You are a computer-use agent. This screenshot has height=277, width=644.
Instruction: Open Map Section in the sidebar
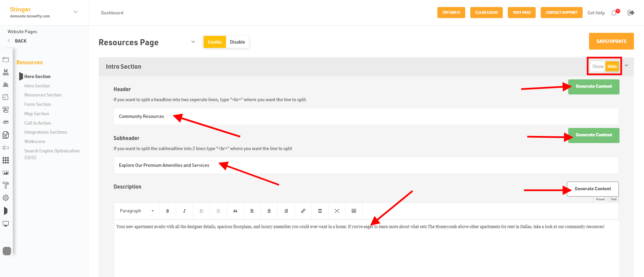(x=37, y=114)
